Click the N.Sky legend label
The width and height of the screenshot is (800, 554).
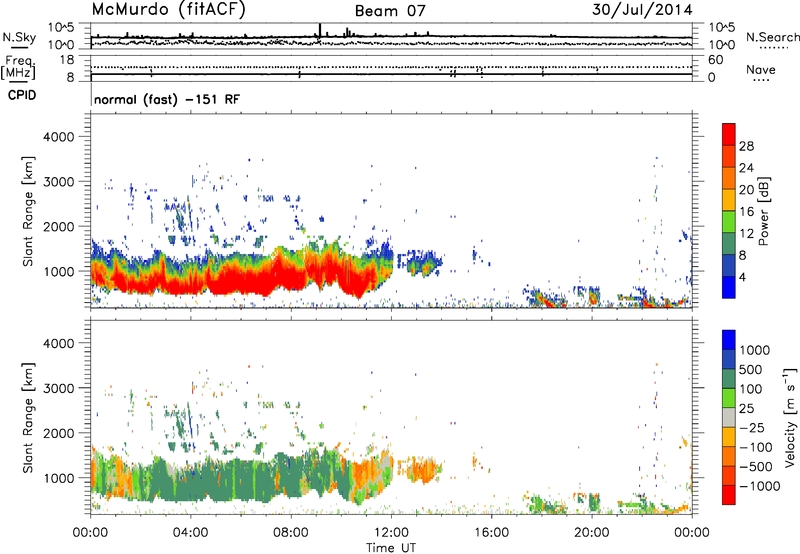click(19, 37)
